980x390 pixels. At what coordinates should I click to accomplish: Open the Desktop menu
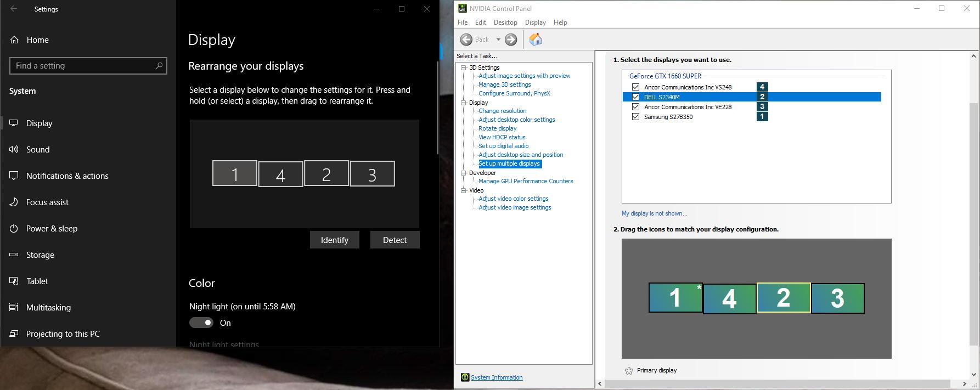(x=505, y=22)
